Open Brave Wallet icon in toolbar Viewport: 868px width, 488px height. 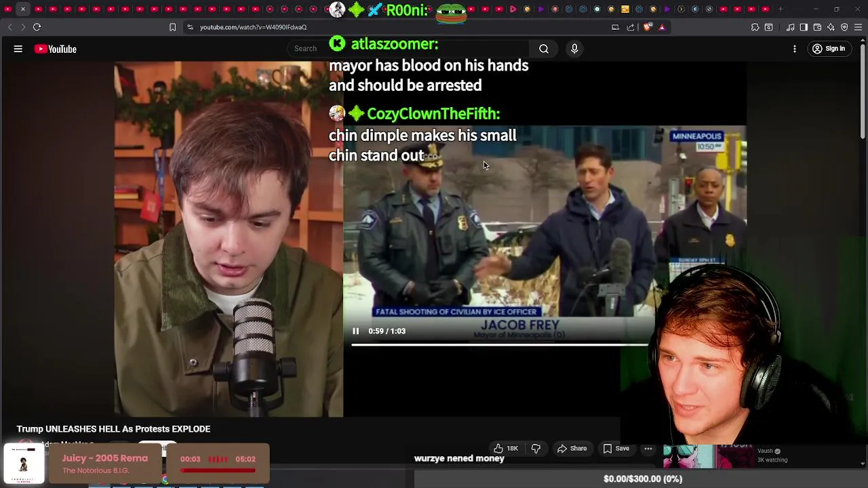[817, 27]
